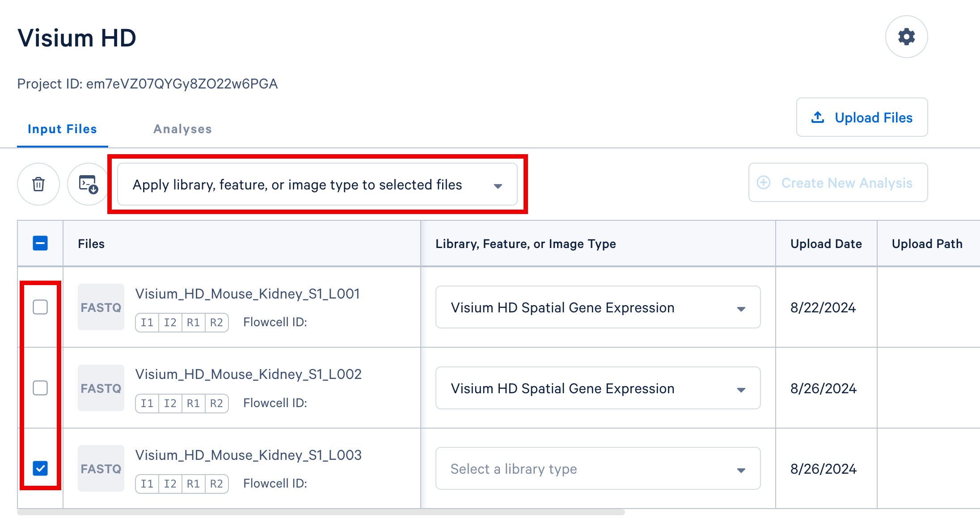
Task: Uncheck the Visium_HD_Mouse_Kidney_S1_L003 checkbox
Action: (x=40, y=468)
